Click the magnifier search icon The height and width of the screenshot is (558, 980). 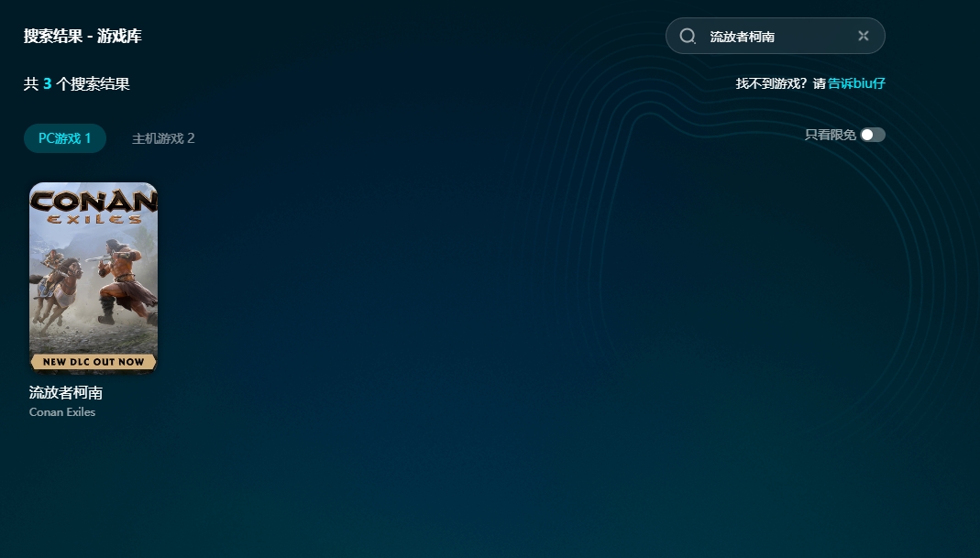688,37
